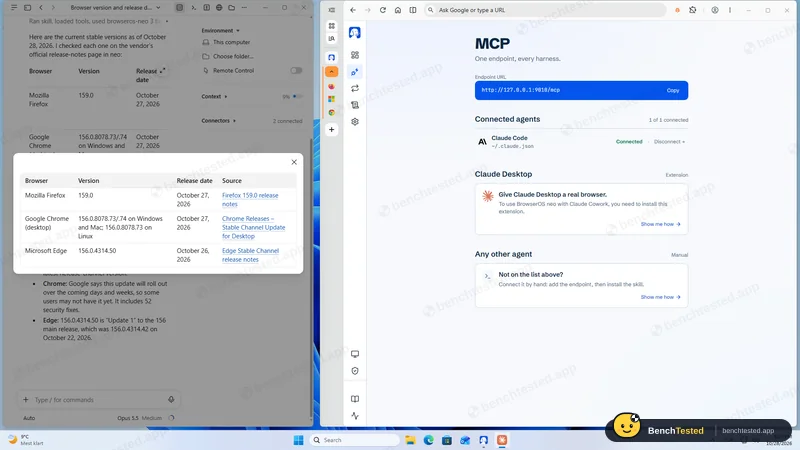
Task: Open Chrome Releases Stable Channel Update link
Action: [x=254, y=227]
